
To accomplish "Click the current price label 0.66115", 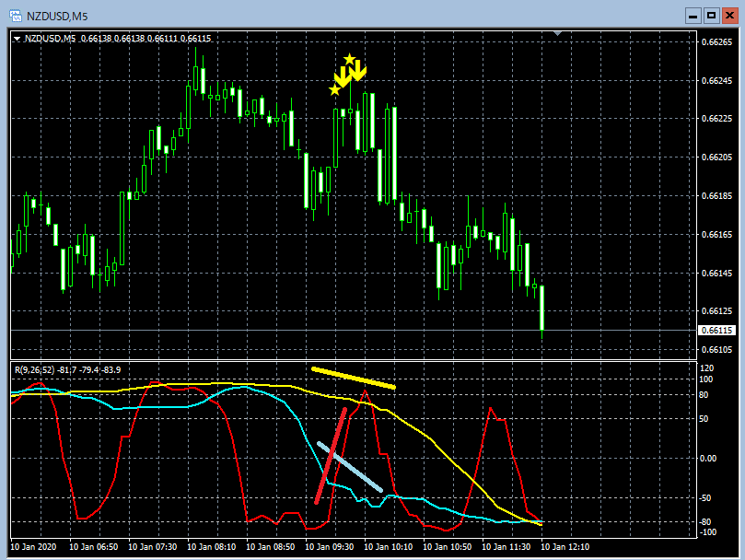I will click(716, 330).
